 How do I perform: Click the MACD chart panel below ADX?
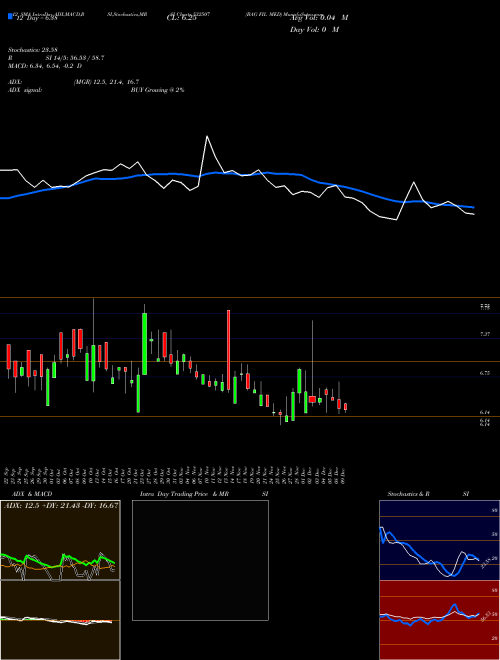point(60,620)
